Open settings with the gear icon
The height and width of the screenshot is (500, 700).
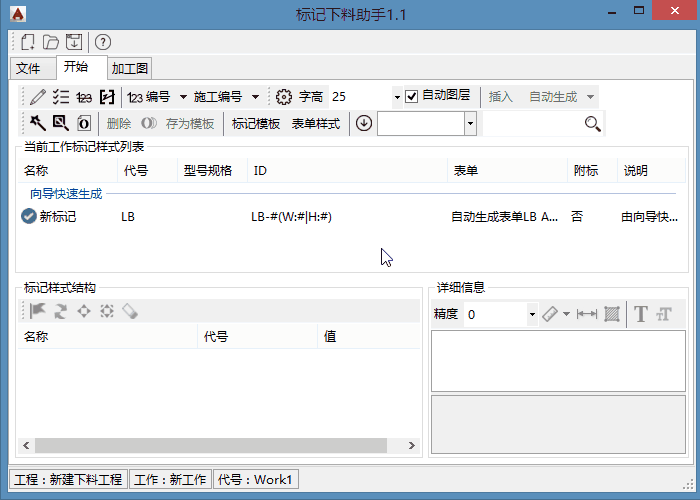(283, 97)
